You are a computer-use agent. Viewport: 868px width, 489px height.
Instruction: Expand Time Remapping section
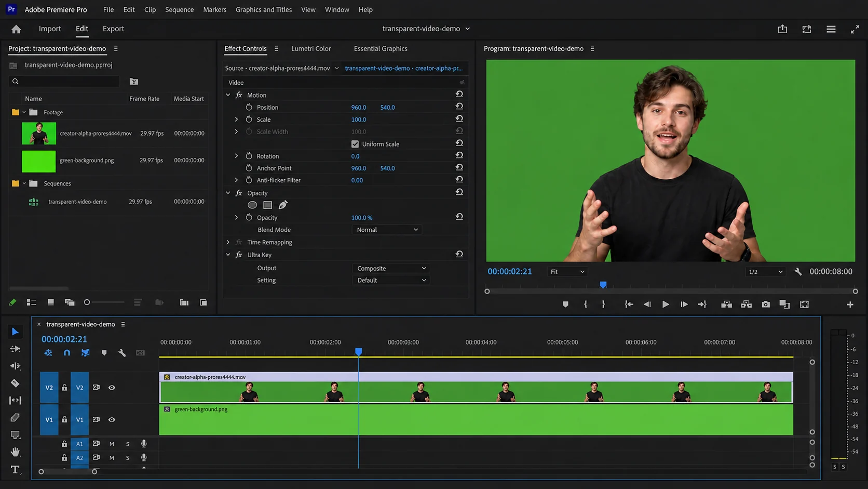pos(228,242)
